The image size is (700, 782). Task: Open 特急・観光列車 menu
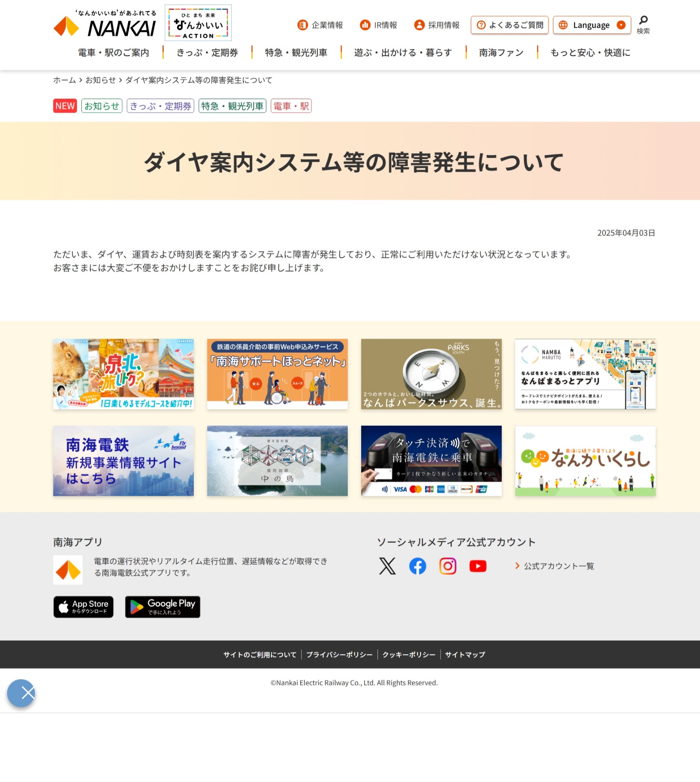(296, 53)
